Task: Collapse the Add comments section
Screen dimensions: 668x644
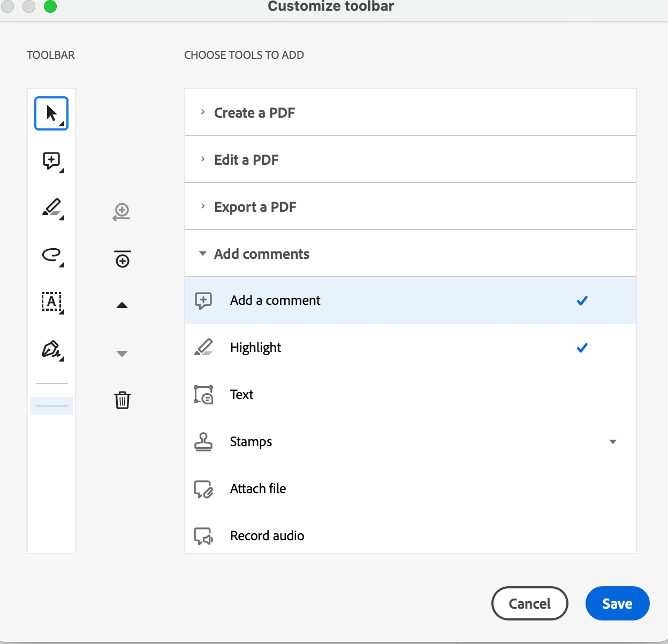Action: [411, 254]
